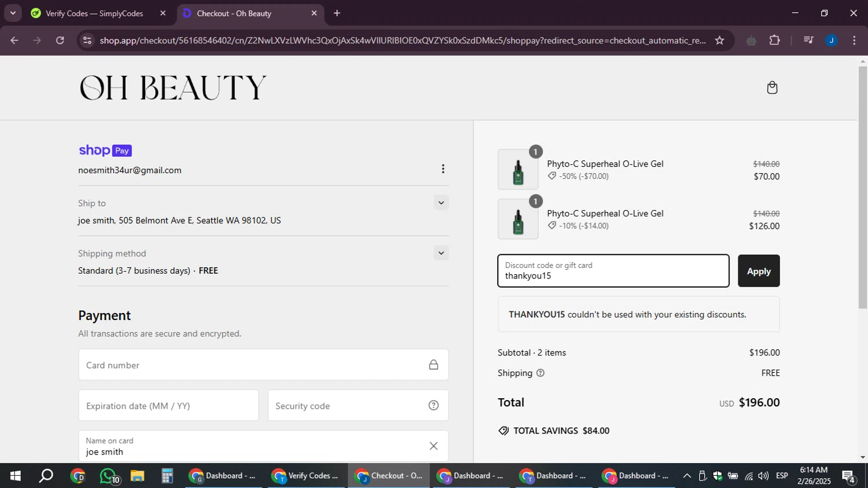This screenshot has width=868, height=488.
Task: Apply the discount code
Action: point(759,271)
